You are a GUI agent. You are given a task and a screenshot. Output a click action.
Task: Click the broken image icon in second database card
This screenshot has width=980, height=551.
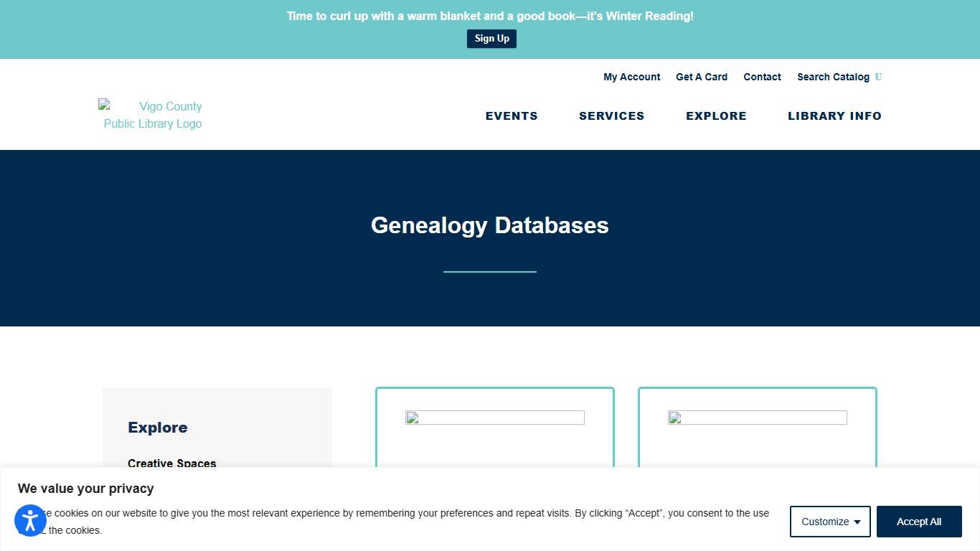[674, 417]
